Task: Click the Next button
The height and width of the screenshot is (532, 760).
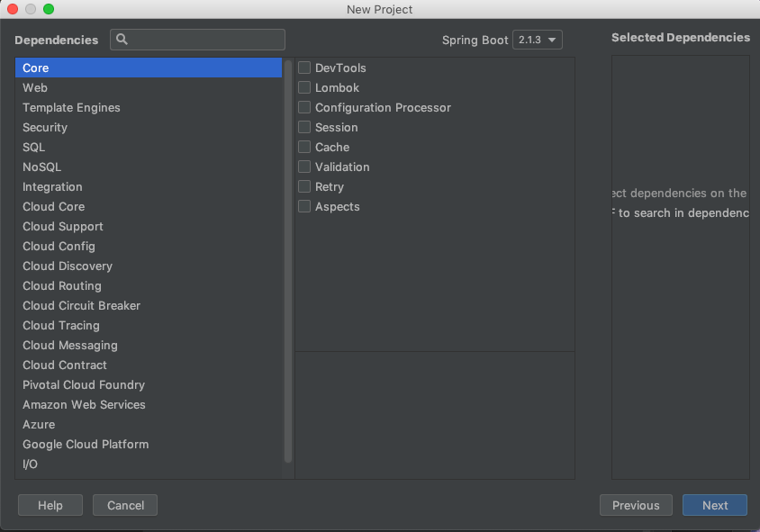Action: pyautogui.click(x=714, y=505)
